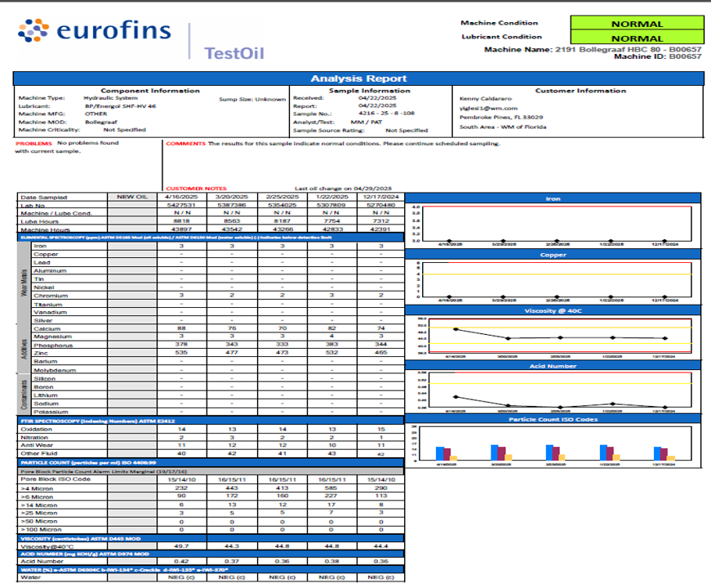Viewport: 711px width, 588px height.
Task: Click the Calcium row label
Action: 47,329
